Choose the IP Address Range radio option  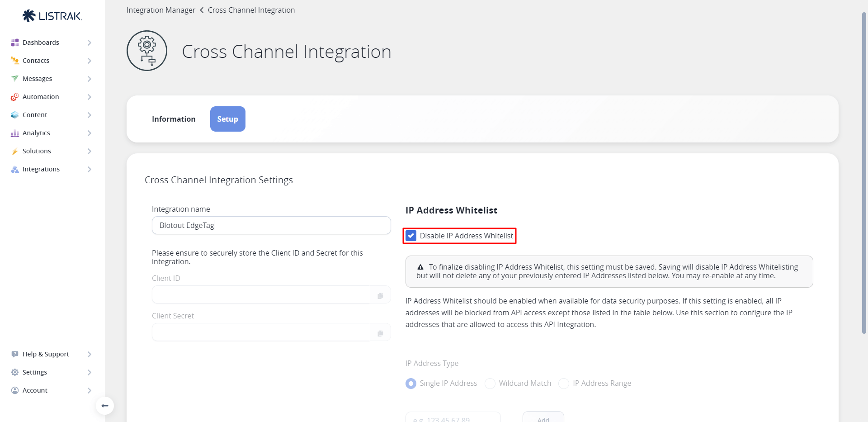click(564, 384)
